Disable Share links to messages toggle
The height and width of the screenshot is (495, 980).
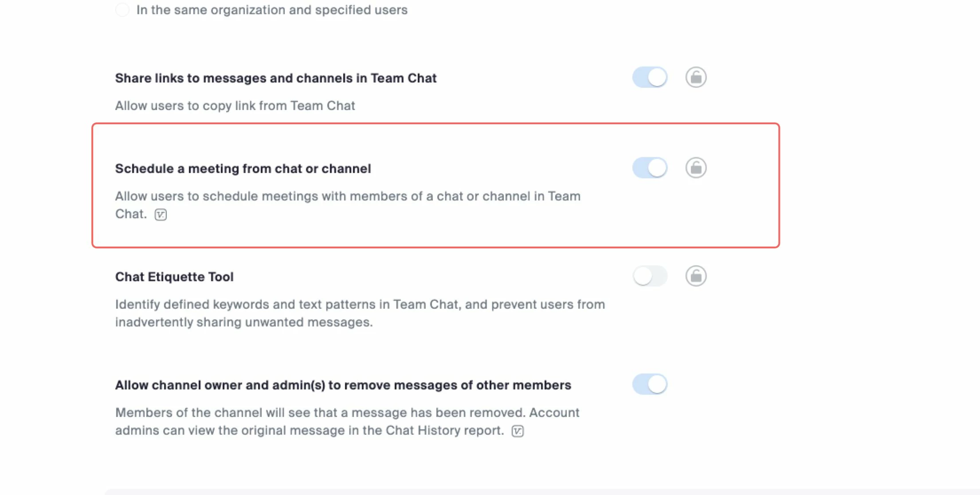[650, 78]
